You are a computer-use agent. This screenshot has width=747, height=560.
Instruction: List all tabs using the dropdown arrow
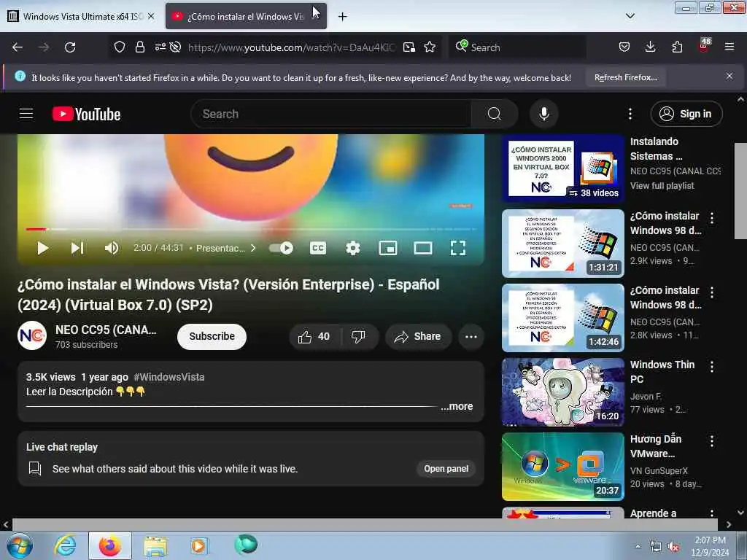coord(630,16)
